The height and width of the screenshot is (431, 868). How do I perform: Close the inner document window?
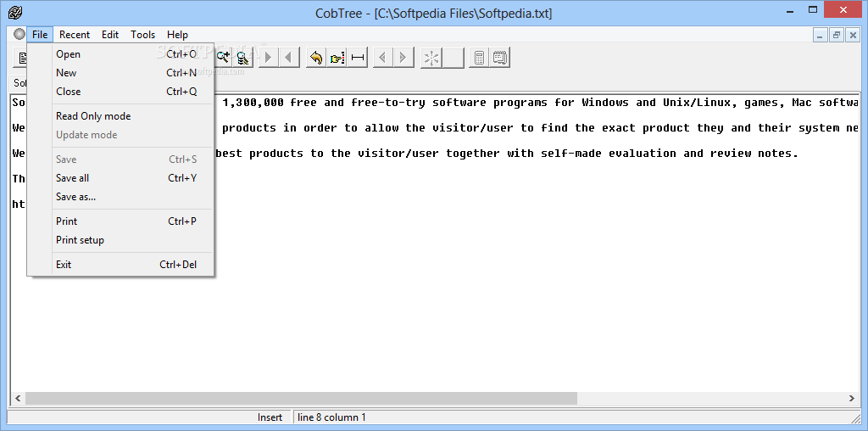coord(852,34)
